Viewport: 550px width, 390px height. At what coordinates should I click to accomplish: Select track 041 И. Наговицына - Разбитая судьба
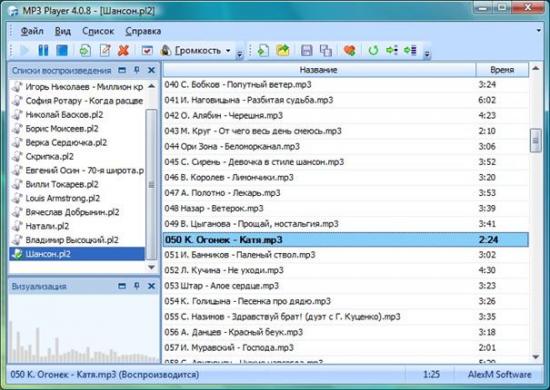pos(346,100)
